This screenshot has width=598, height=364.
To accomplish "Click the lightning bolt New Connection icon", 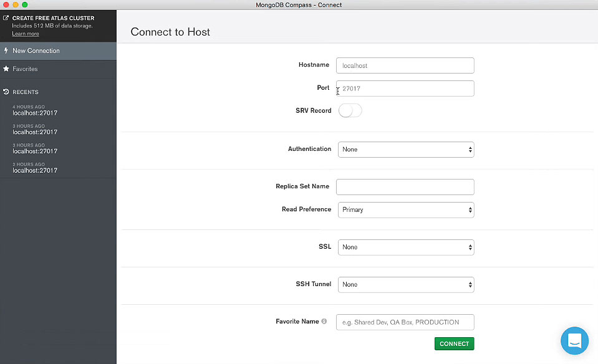I will (6, 50).
